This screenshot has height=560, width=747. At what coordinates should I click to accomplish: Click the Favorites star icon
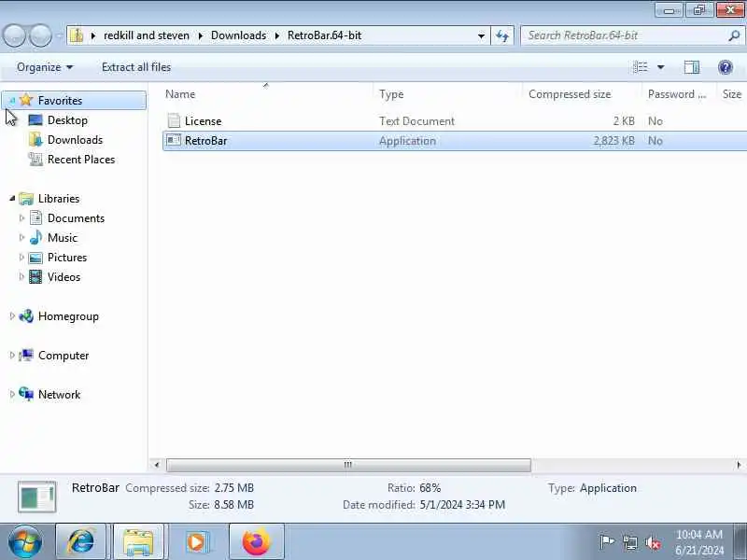(x=26, y=100)
